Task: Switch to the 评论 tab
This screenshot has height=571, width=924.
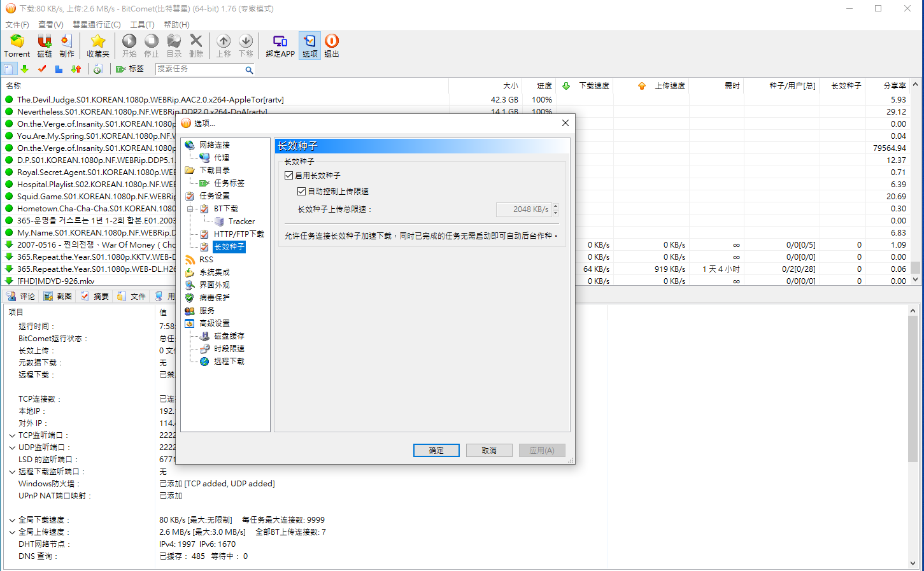Action: pyautogui.click(x=20, y=296)
